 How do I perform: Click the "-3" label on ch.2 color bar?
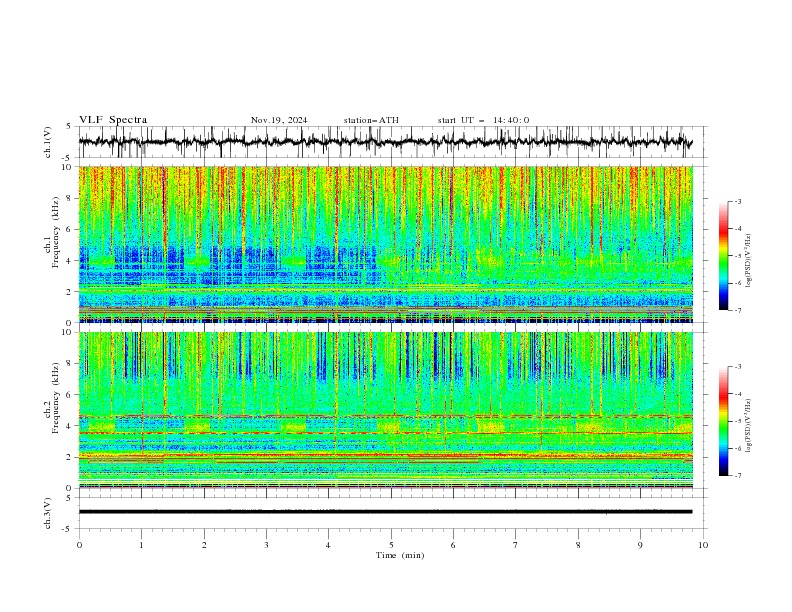tap(738, 367)
